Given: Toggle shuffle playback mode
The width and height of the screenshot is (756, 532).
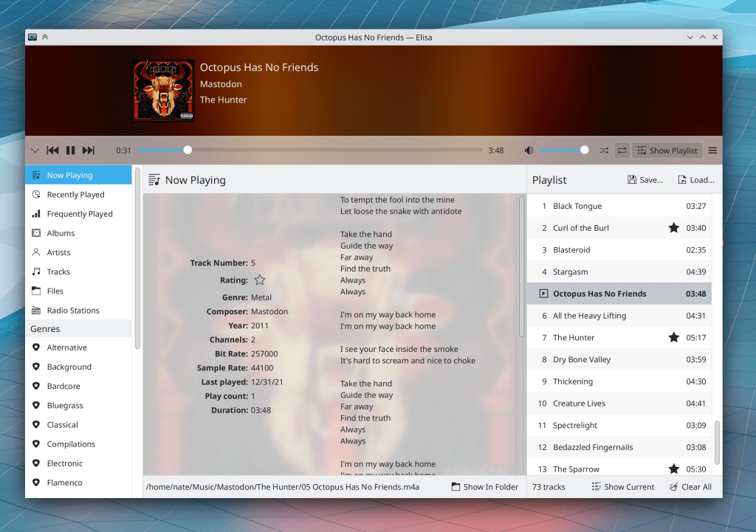Looking at the screenshot, I should click(x=604, y=151).
